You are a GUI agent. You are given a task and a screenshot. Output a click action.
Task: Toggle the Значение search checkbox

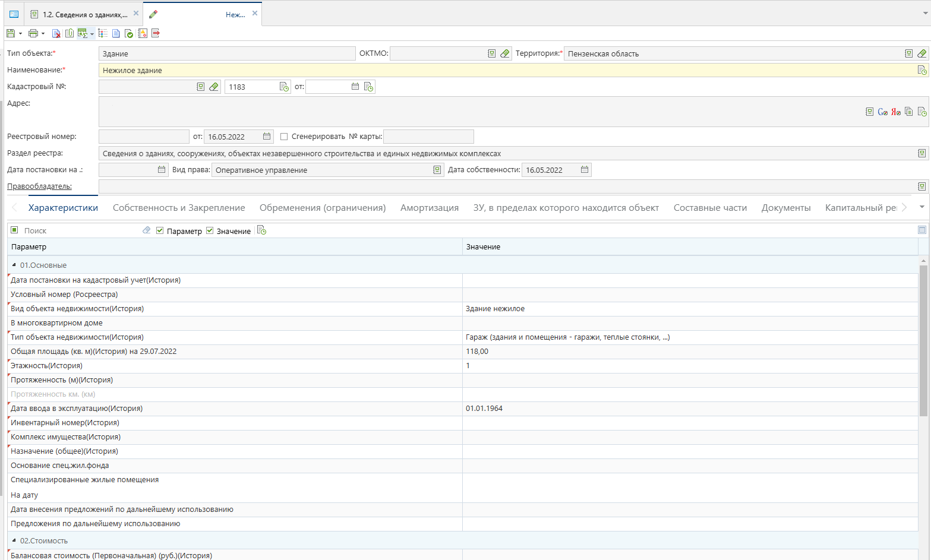(210, 230)
